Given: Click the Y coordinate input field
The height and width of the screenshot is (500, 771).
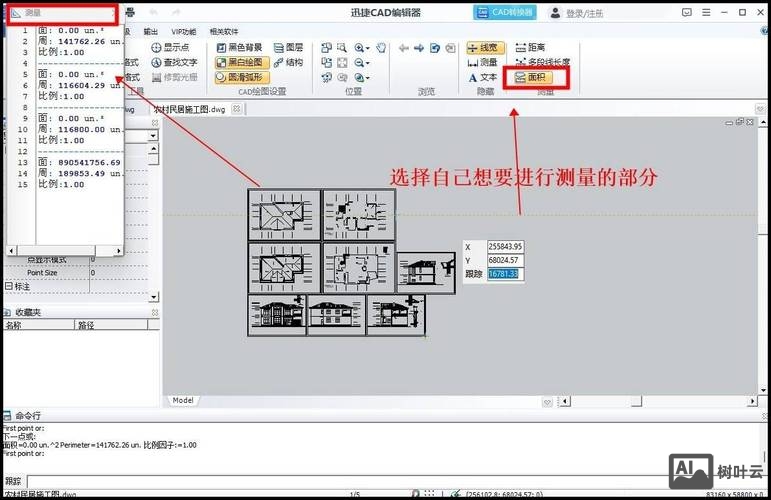Looking at the screenshot, I should [x=505, y=260].
